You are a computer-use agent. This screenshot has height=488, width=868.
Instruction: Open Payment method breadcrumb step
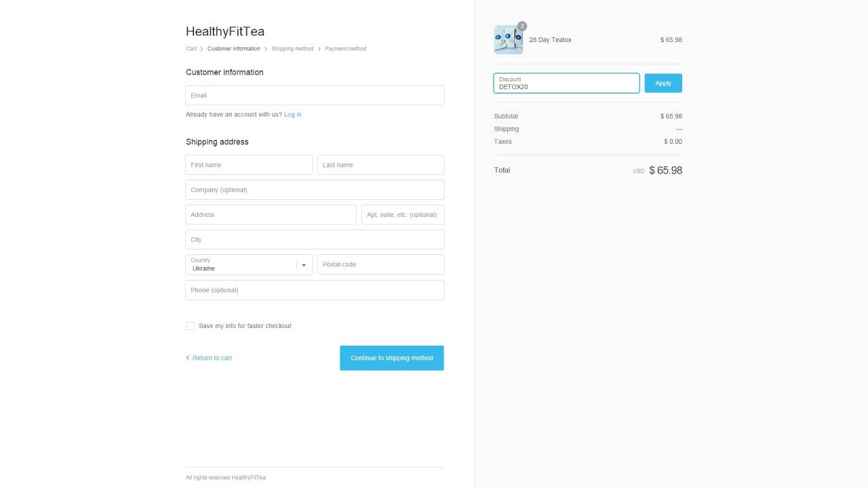tap(345, 49)
